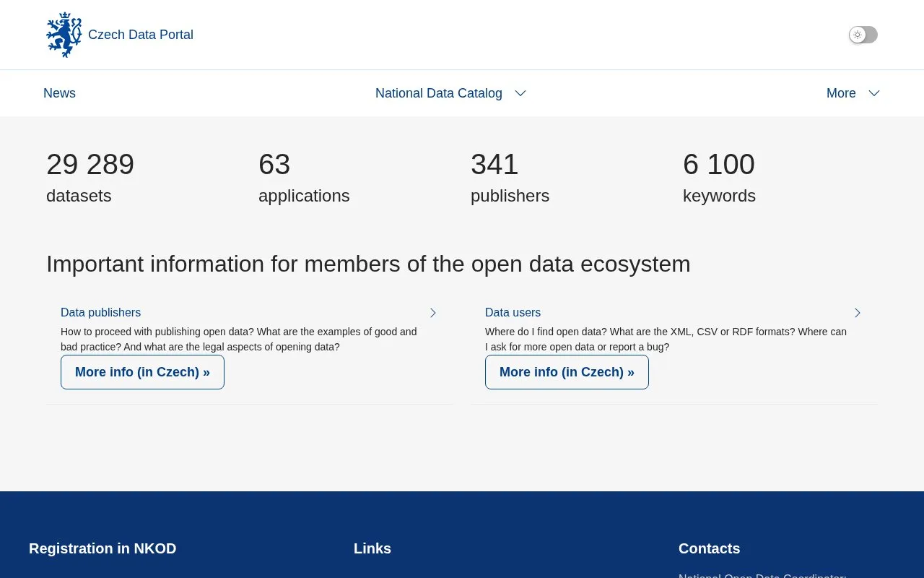The width and height of the screenshot is (924, 578).
Task: Click the 'Important information for members' heading
Action: coord(368,264)
